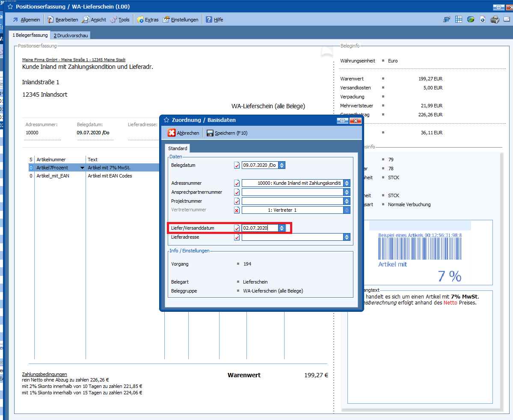The height and width of the screenshot is (420, 513).
Task: Click the Hilfe question mark icon
Action: 209,20
